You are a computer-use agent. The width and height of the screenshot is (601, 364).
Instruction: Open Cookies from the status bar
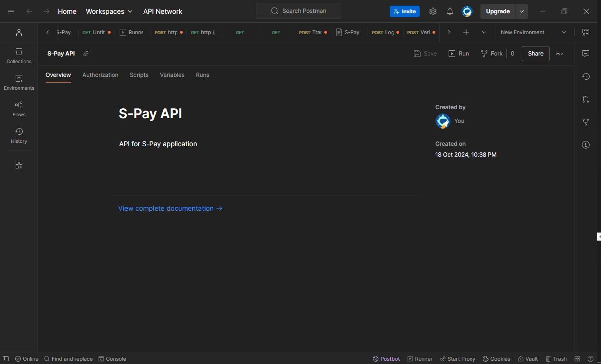point(497,359)
